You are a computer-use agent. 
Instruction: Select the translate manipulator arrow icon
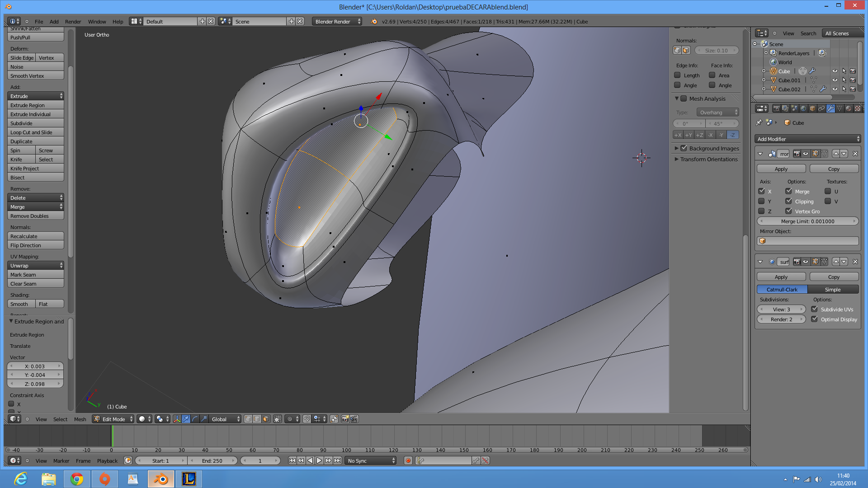point(186,419)
